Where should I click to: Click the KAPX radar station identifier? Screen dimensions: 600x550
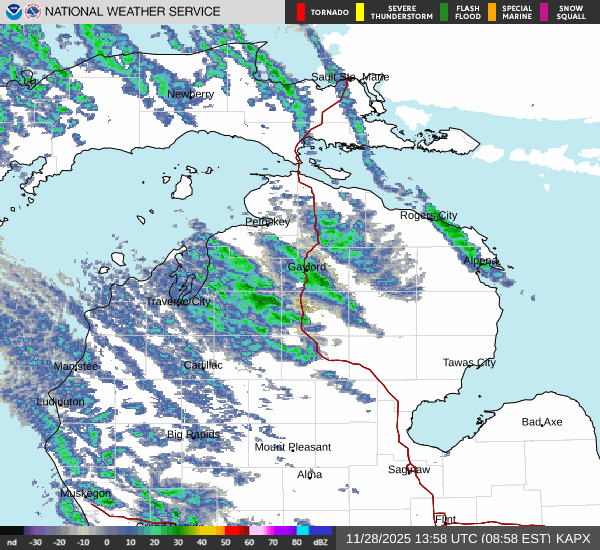tap(574, 538)
